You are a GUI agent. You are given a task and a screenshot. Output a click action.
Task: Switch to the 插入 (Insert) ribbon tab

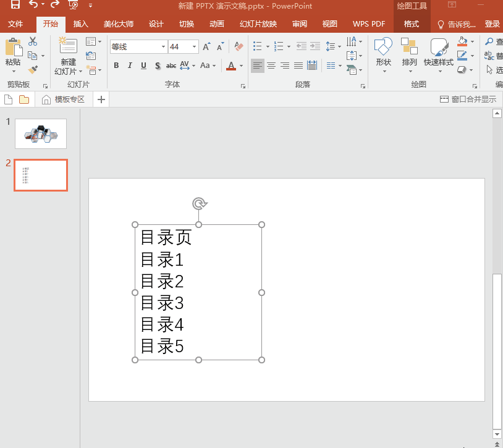click(81, 24)
